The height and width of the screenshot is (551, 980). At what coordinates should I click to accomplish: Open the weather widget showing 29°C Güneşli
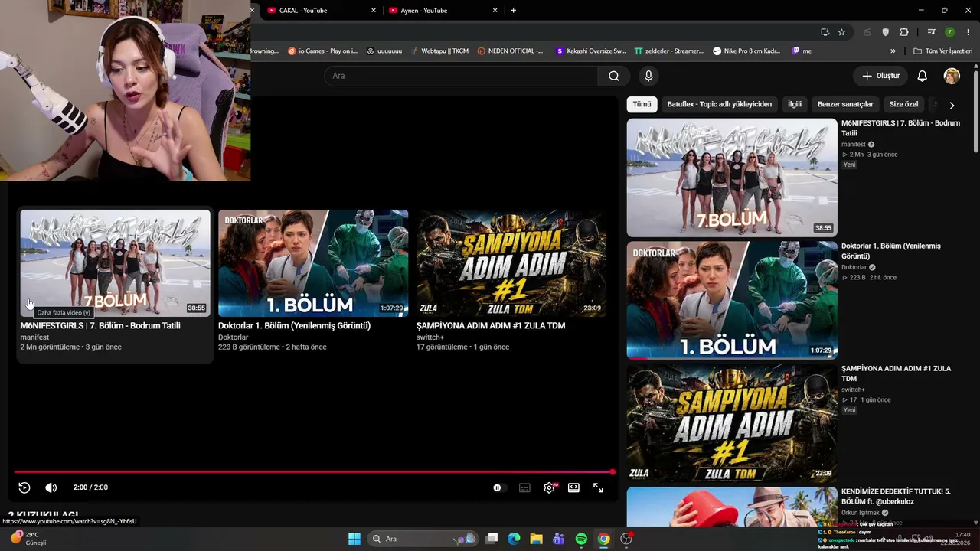(28, 539)
